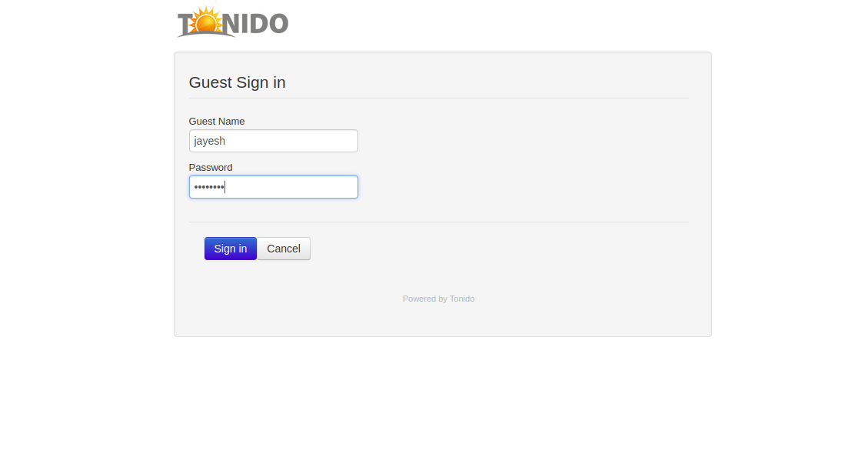Click the divider line above Sign in
This screenshot has width=868, height=471.
(x=438, y=222)
